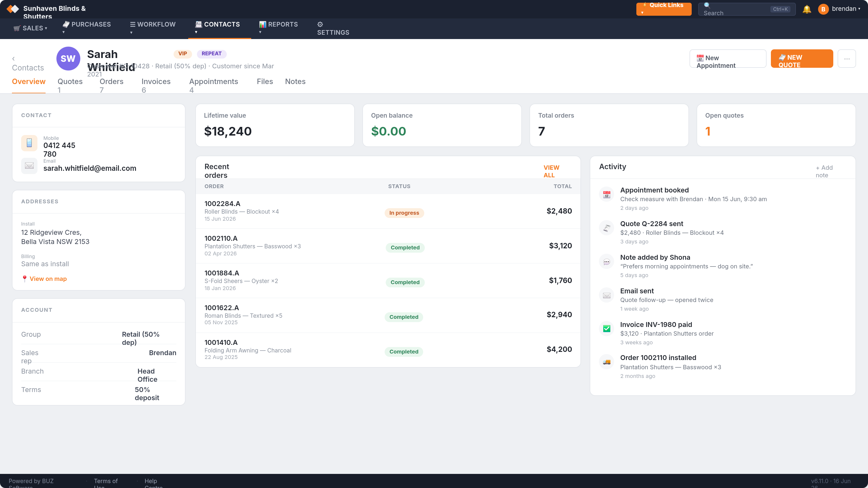
Task: Open the Purchases menu dropdown
Action: 87,28
